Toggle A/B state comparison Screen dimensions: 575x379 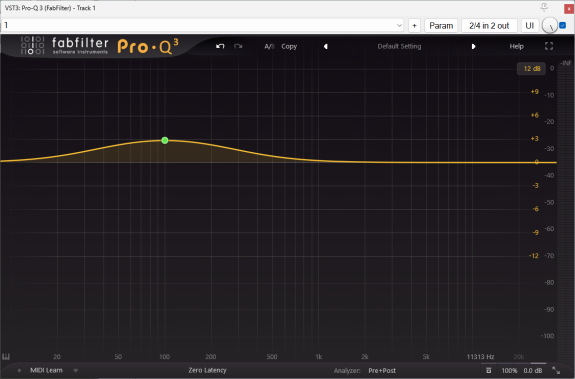pyautogui.click(x=269, y=47)
